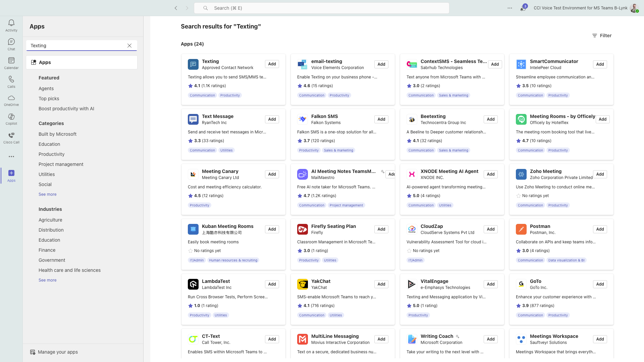Clear the Texting search field

pyautogui.click(x=129, y=46)
